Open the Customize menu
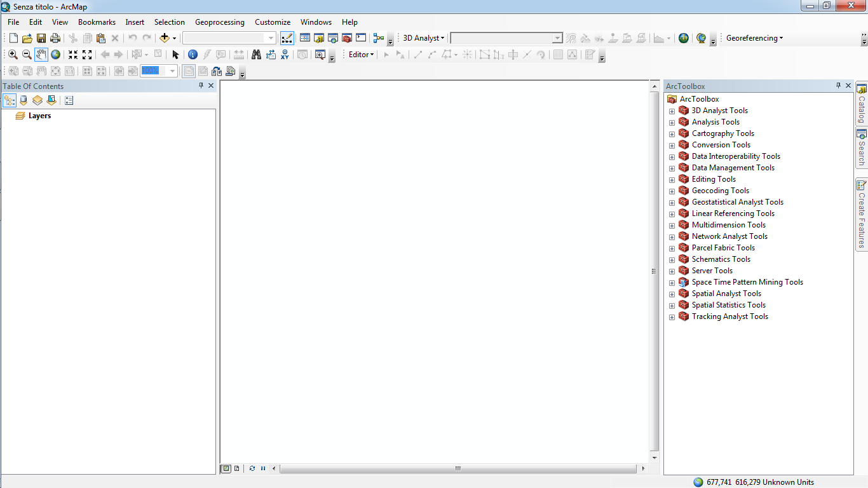 click(273, 22)
